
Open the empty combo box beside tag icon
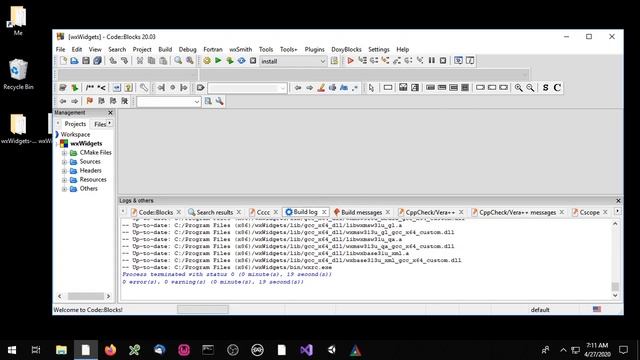point(247,88)
